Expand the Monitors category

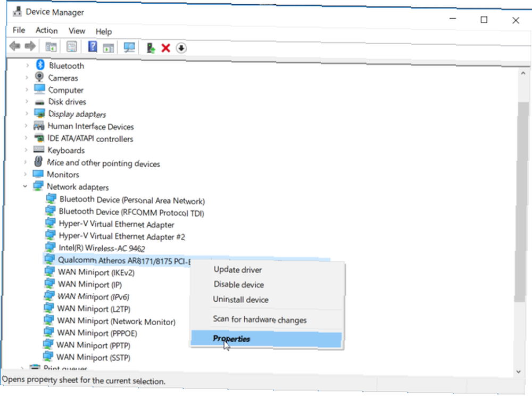[25, 174]
